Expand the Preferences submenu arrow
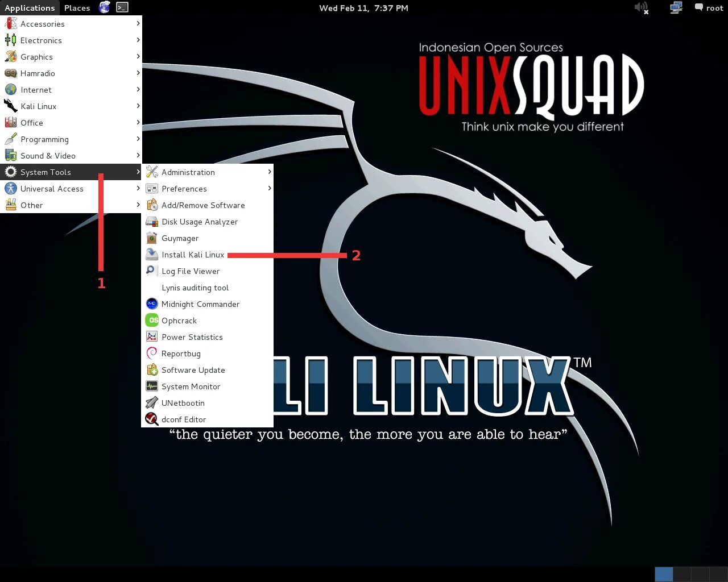This screenshot has height=582, width=728. tap(270, 188)
